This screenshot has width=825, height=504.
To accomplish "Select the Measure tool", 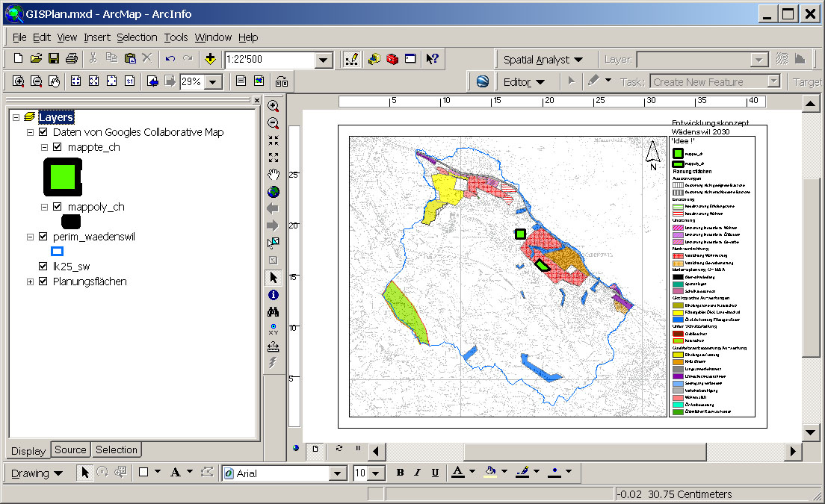I will tap(274, 346).
